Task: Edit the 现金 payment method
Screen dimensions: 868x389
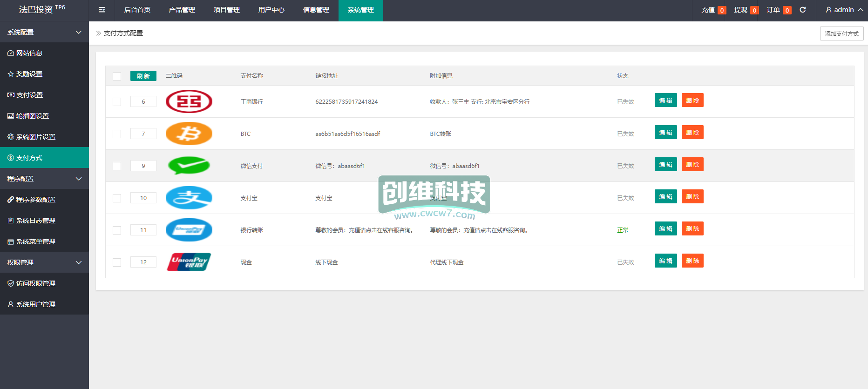Action: 666,261
